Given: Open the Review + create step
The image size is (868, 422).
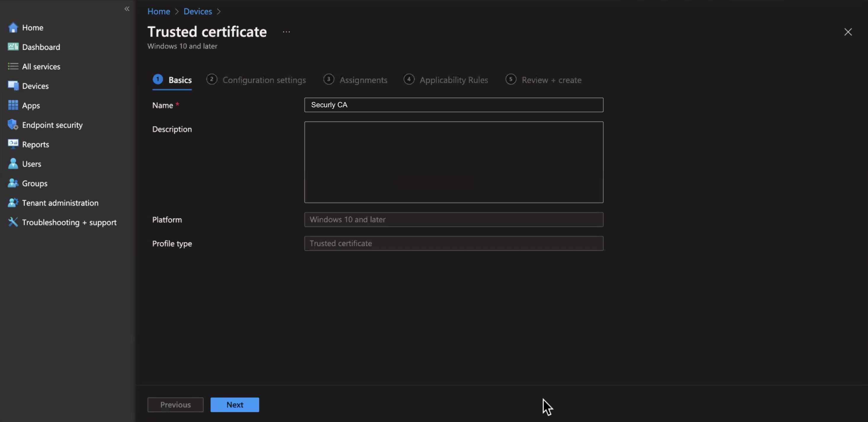Looking at the screenshot, I should tap(551, 80).
